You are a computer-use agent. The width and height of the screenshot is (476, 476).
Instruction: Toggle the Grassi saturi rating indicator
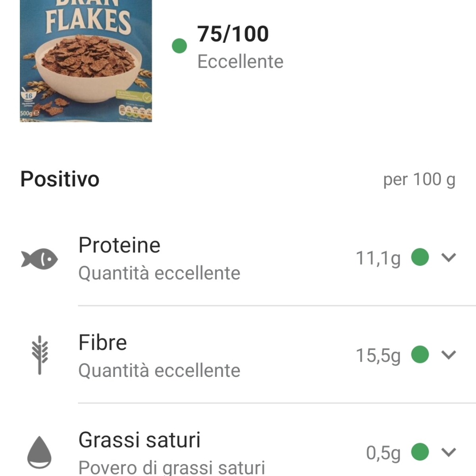419,452
